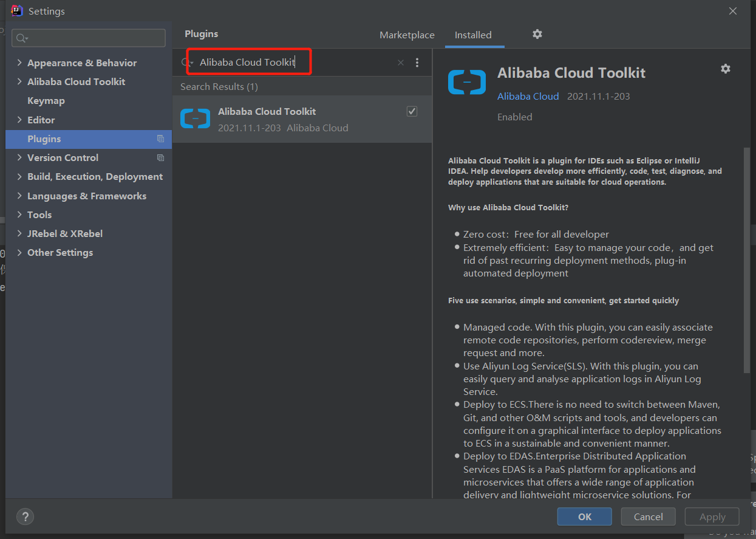This screenshot has width=756, height=539.
Task: Click the large Alibaba Cloud Toolkit logo
Action: (467, 82)
